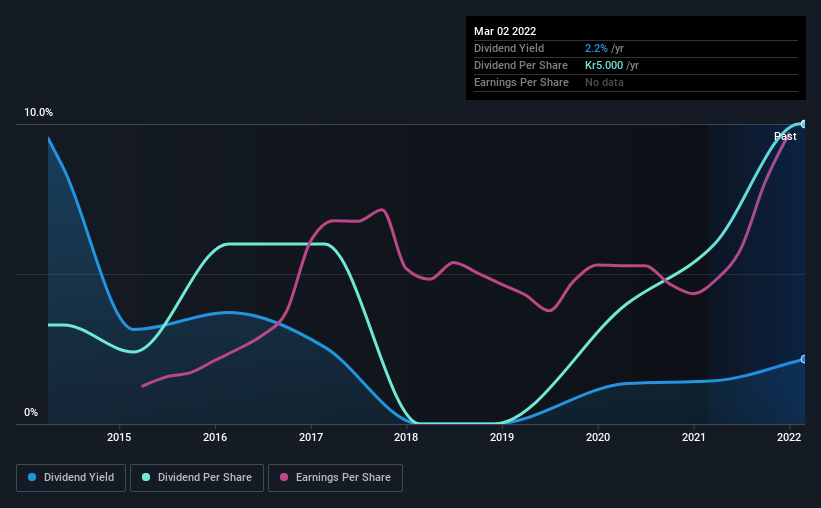
Task: Click the 2017 x-axis label
Action: pos(311,437)
